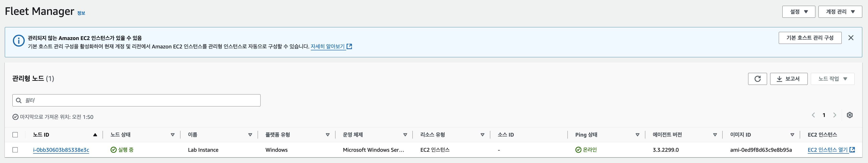Screen dimensions: 868x163
Task: Sort by the 노드 상태 column
Action: (172, 135)
